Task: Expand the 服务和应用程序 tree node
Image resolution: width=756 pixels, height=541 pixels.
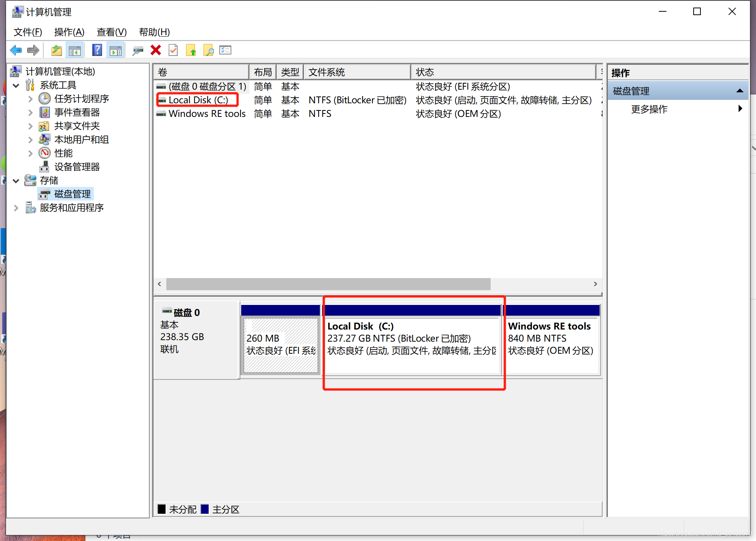Action: click(x=16, y=208)
